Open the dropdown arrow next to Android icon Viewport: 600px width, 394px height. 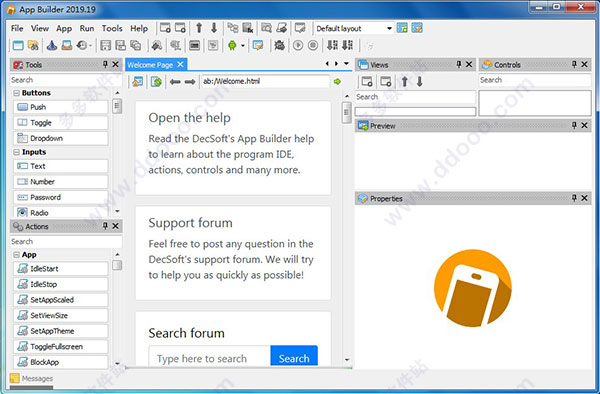click(x=243, y=46)
